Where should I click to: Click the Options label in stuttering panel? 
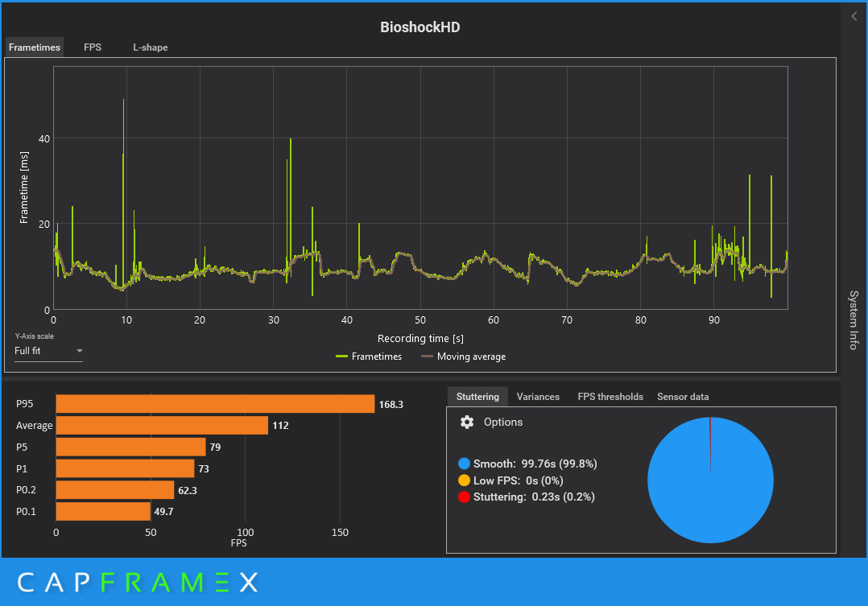(x=502, y=423)
